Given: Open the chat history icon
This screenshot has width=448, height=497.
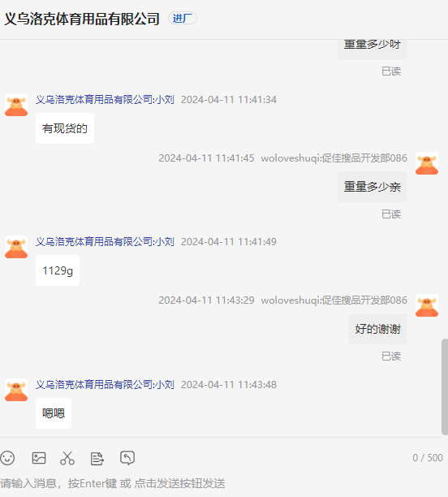Looking at the screenshot, I should (x=127, y=458).
